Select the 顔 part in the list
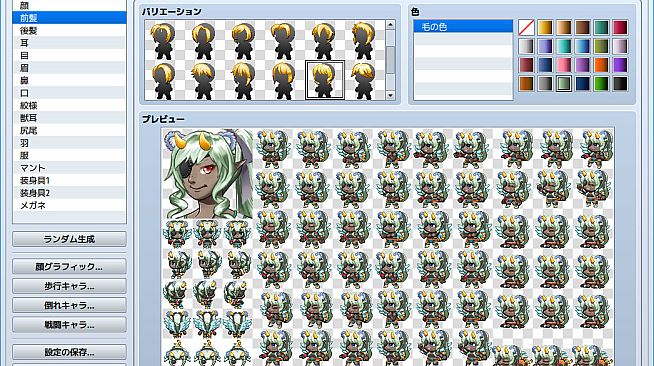The image size is (654, 366). 69,5
